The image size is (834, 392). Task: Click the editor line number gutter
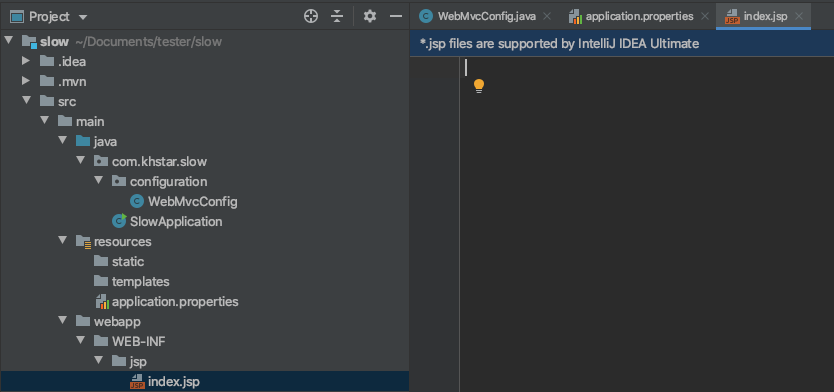coord(435,224)
